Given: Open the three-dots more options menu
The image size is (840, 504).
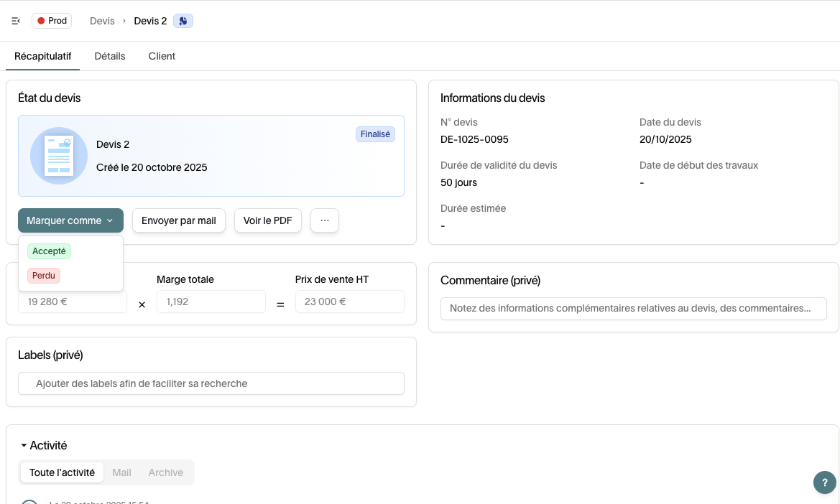Looking at the screenshot, I should coord(324,220).
